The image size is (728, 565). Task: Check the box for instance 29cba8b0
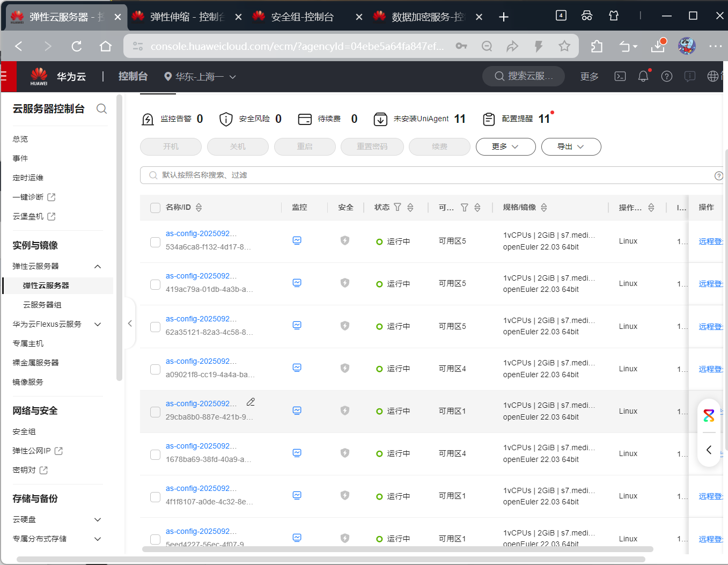pos(156,412)
